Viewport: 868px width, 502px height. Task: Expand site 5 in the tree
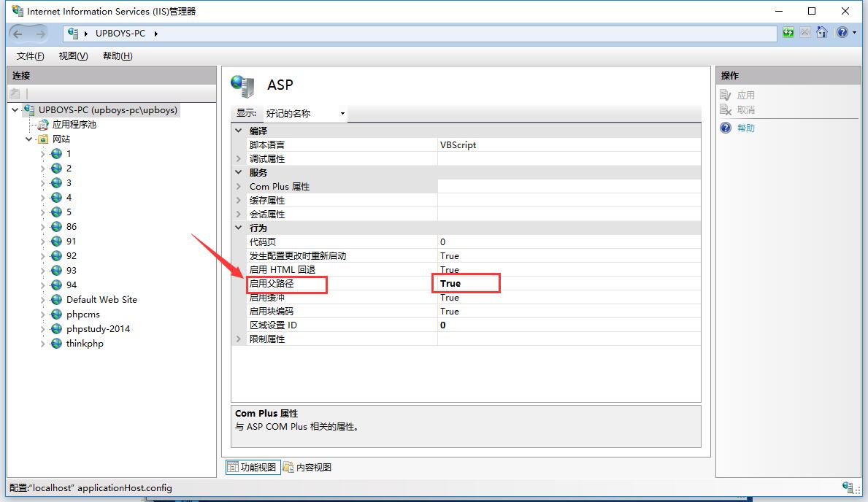[42, 212]
